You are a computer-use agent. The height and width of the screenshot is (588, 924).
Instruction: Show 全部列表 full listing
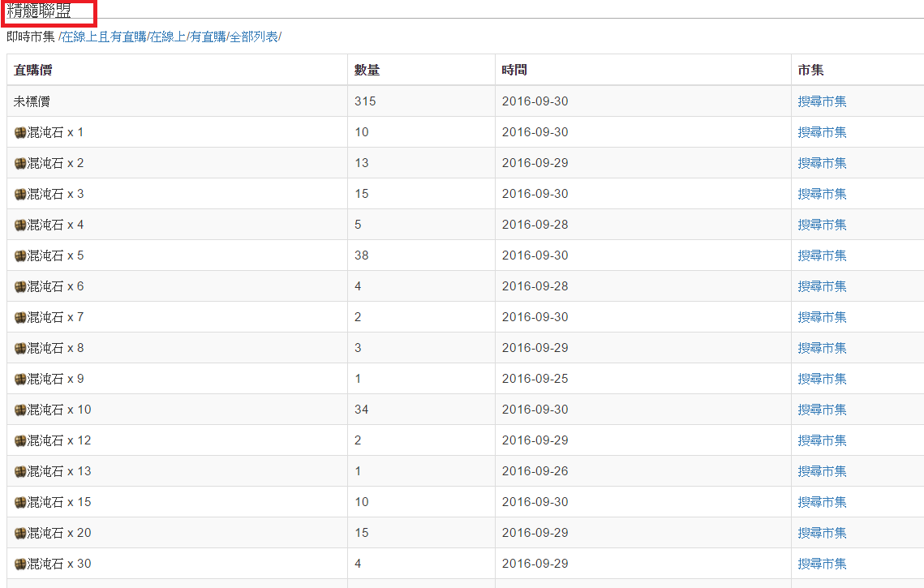(x=254, y=36)
